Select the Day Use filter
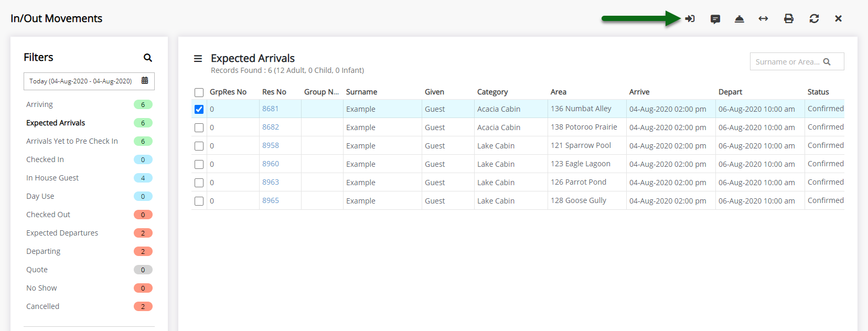Viewport: 868px width, 331px height. 40,196
